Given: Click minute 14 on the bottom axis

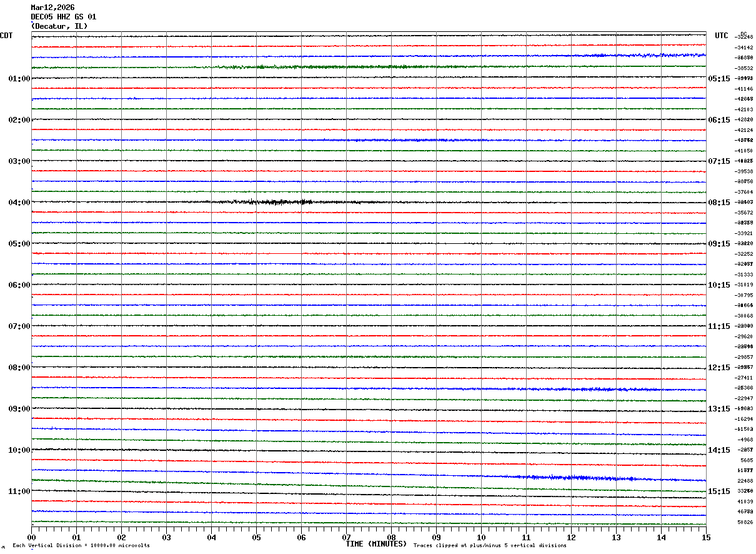Looking at the screenshot, I should point(661,537).
